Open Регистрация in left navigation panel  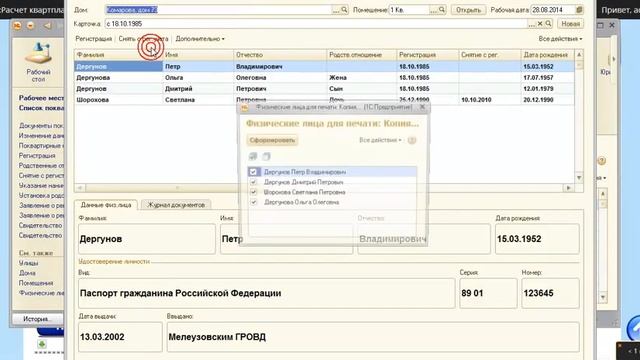click(x=37, y=156)
